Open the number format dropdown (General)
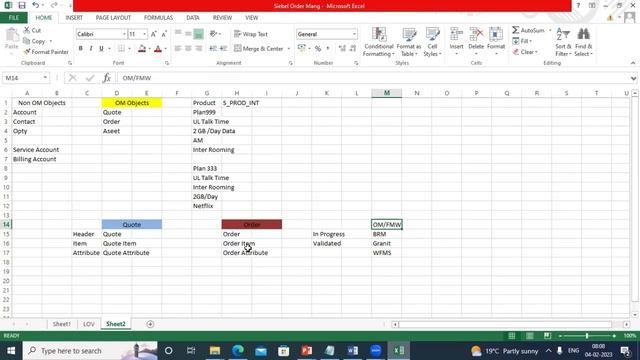Screen dimensions: 640x360 coord(354,34)
